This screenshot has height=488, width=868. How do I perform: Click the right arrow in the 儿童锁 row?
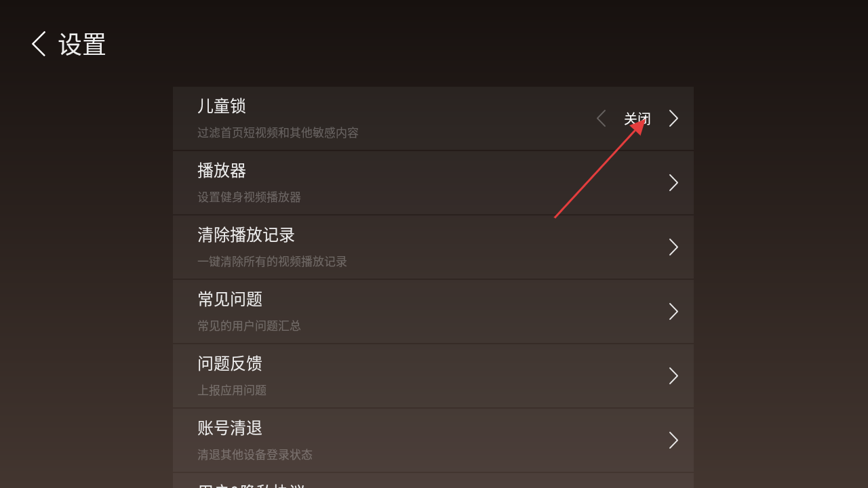[x=673, y=119]
